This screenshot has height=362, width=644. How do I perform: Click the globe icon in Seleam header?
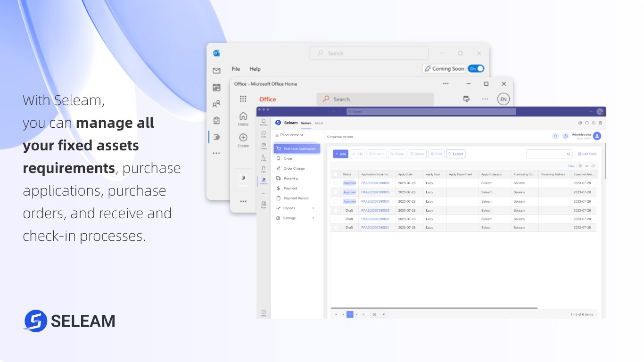600,123
